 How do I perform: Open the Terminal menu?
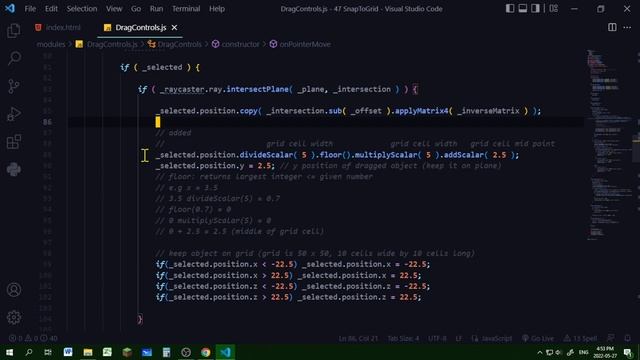pyautogui.click(x=186, y=9)
